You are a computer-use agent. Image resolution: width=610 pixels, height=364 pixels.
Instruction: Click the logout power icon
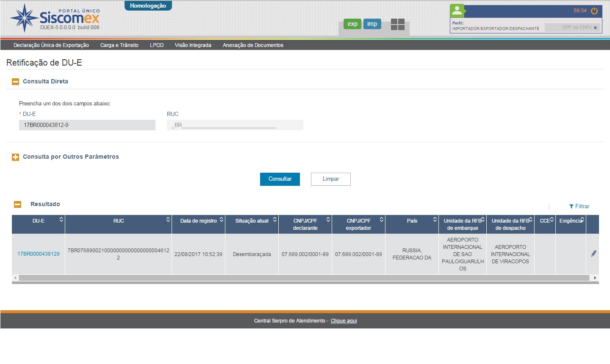pyautogui.click(x=594, y=11)
